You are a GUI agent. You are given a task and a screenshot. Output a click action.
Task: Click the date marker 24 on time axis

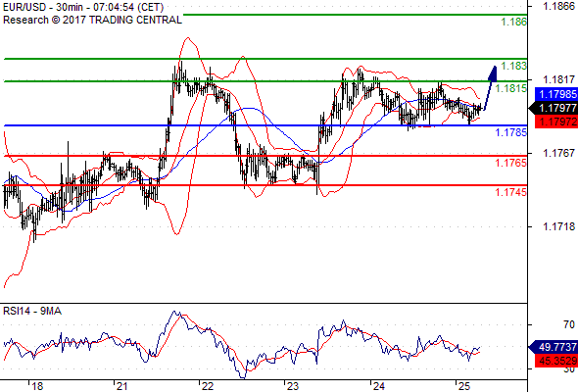[x=379, y=386]
